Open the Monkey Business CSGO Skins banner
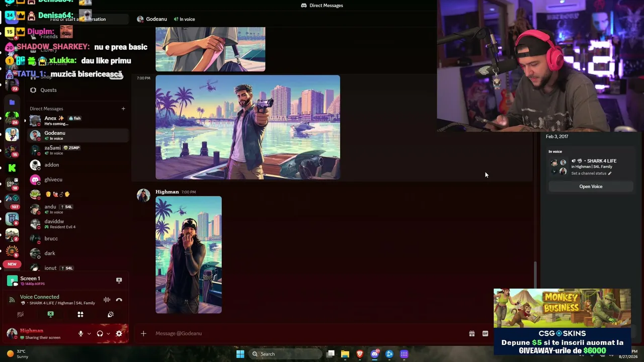 click(562, 322)
